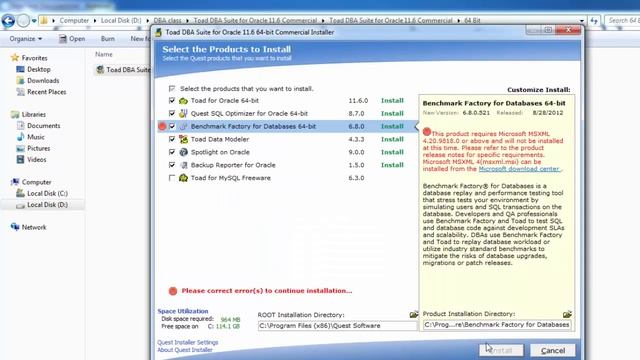Click the Cancel button in installer
640x360 pixels.
[553, 350]
